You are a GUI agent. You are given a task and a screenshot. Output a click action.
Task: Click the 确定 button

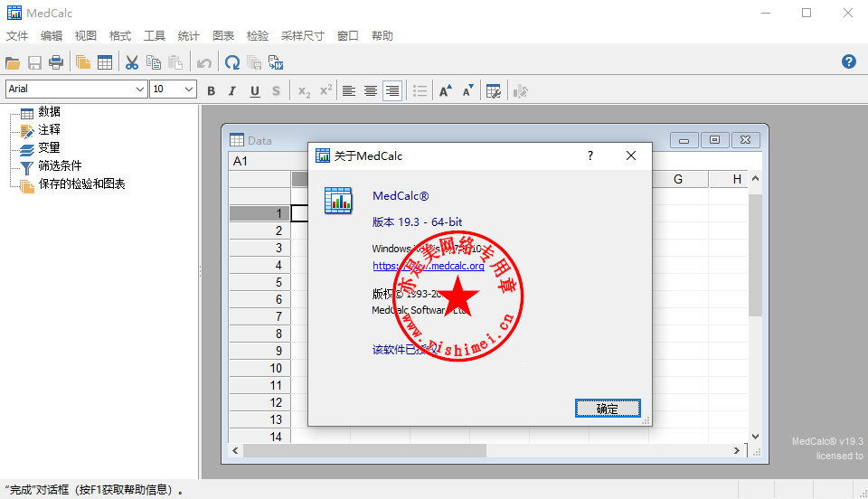(608, 409)
